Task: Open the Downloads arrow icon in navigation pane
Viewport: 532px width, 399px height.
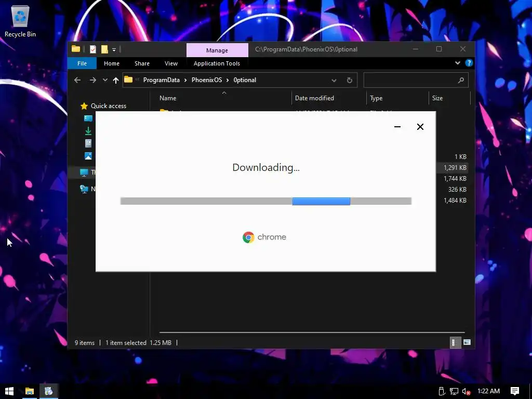Action: click(x=88, y=130)
